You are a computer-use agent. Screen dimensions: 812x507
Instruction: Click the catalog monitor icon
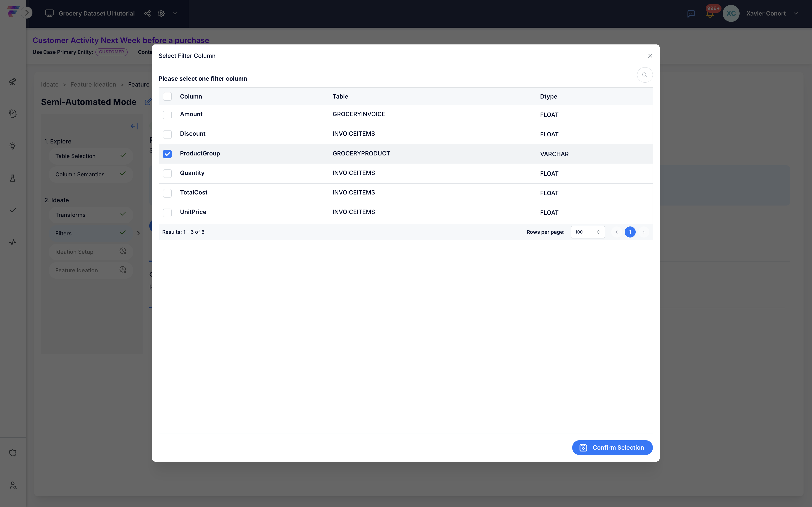click(49, 13)
